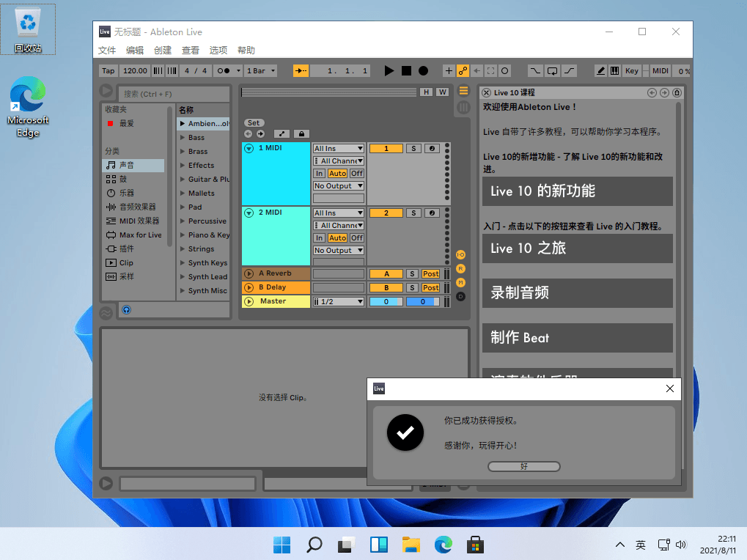
Task: Click the Master volume slider field
Action: pyautogui.click(x=386, y=301)
